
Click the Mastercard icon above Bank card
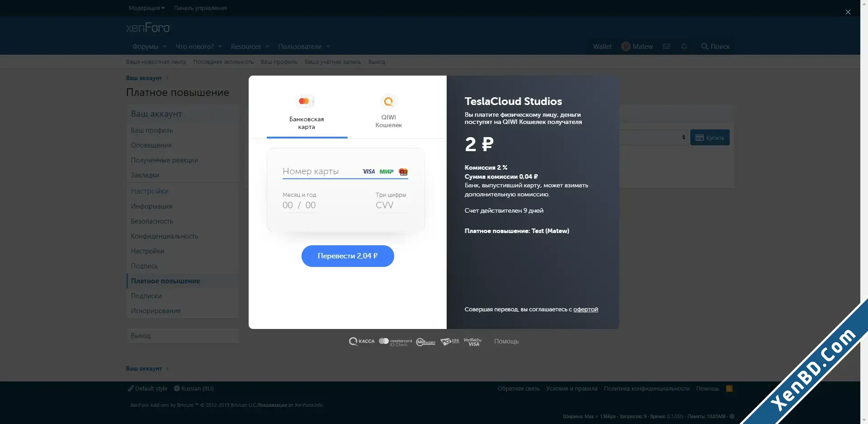click(305, 101)
